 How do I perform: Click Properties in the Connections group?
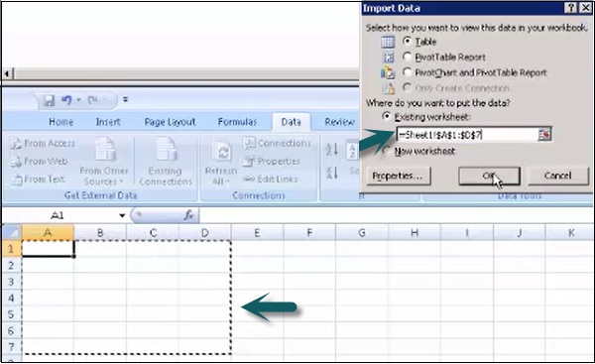(272, 162)
